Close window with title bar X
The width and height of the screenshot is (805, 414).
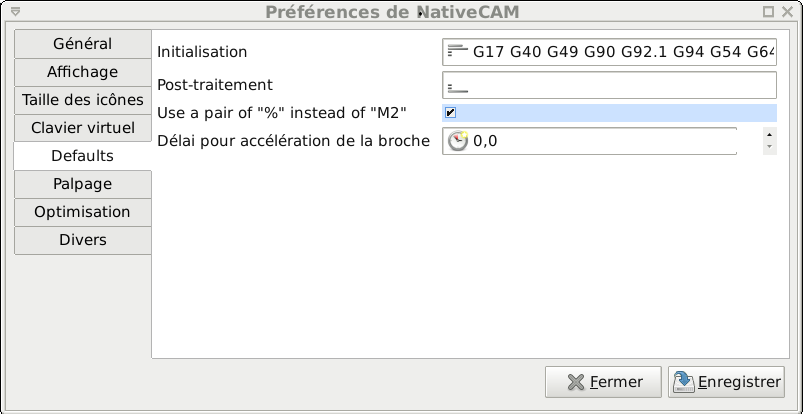point(787,11)
